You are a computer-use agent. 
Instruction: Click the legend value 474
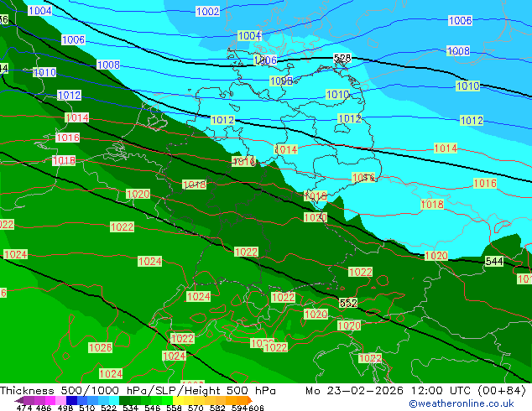tap(24, 408)
